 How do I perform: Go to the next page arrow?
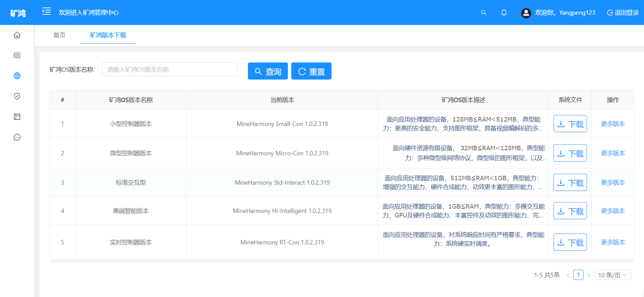pos(588,275)
